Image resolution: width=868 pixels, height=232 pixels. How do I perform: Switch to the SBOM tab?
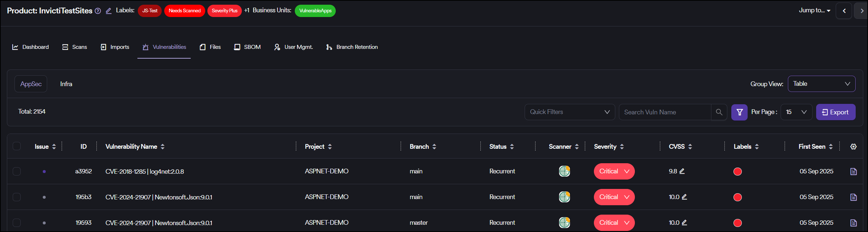click(247, 47)
